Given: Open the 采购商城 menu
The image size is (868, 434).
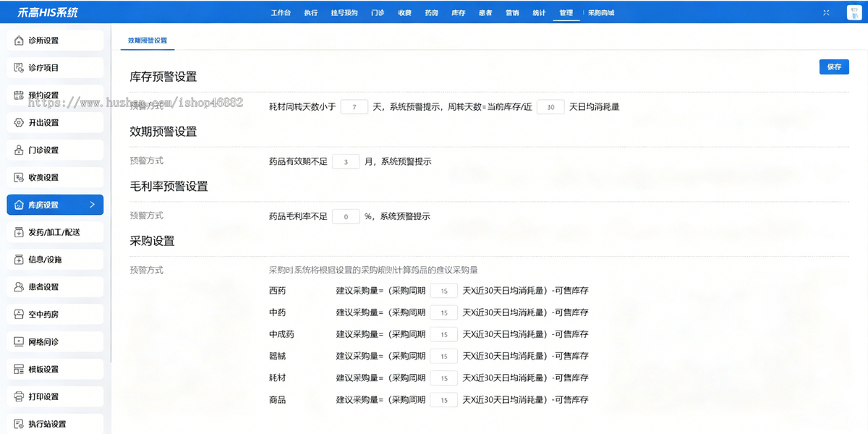Looking at the screenshot, I should 601,13.
